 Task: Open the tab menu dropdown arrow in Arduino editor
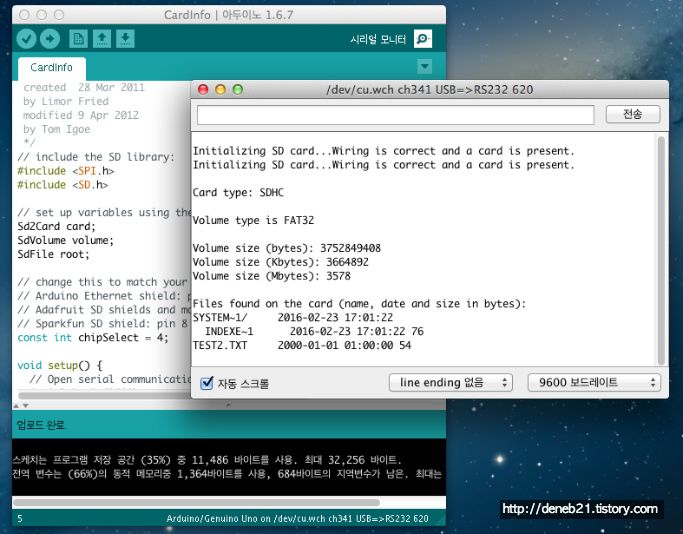click(424, 67)
